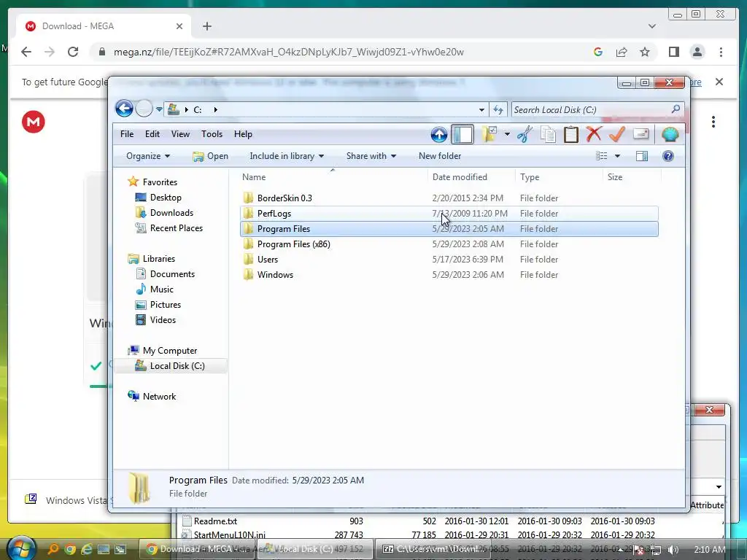Go up one folder with blue arrow icon
This screenshot has width=747, height=560.
tap(438, 134)
